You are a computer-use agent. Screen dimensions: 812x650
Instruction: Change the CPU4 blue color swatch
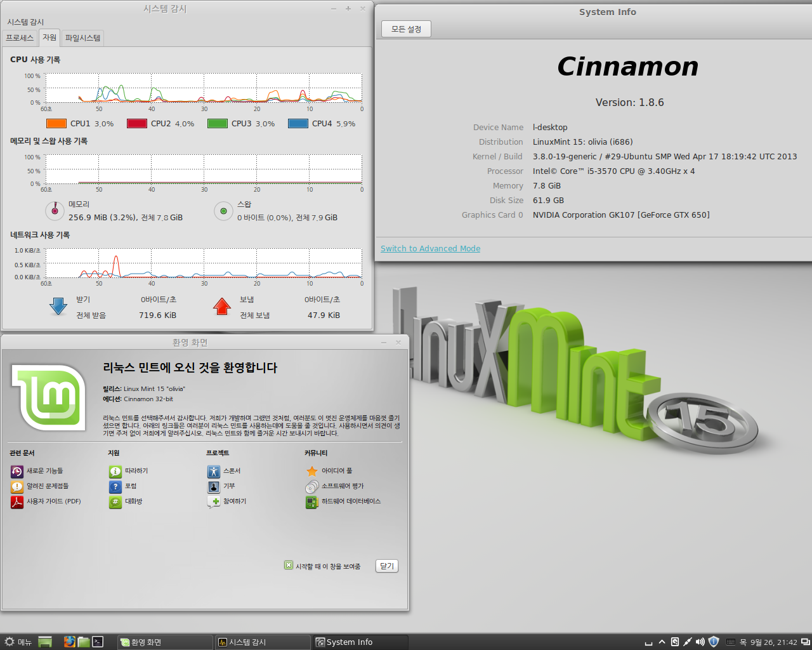coord(298,124)
